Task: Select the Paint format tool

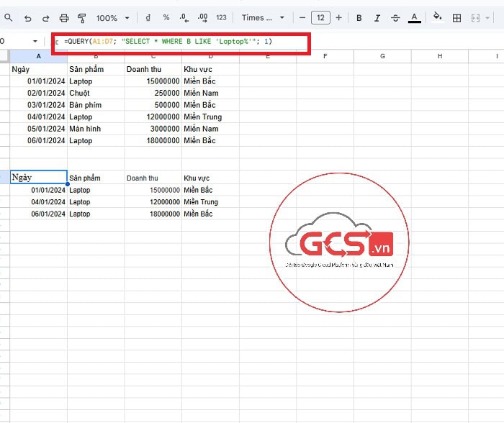Action: click(x=81, y=18)
